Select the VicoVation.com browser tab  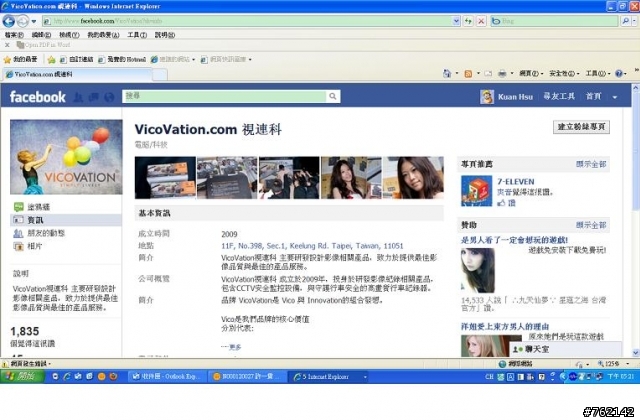point(78,74)
